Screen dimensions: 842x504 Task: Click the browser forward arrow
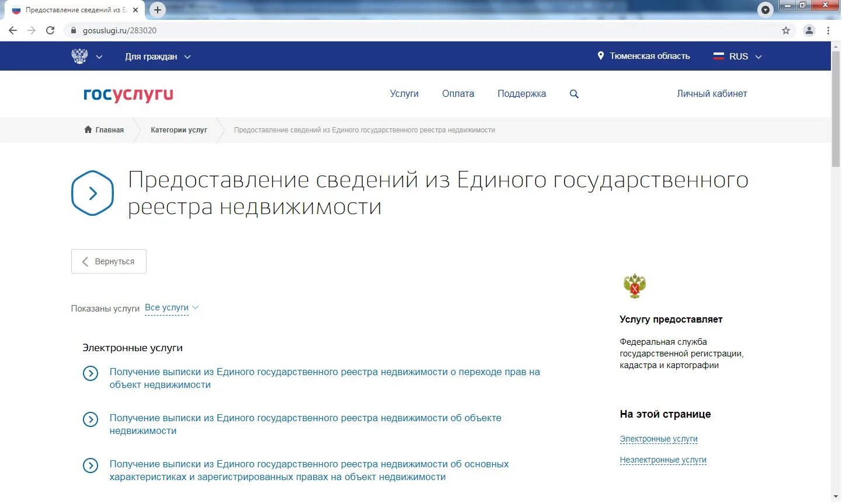[x=32, y=30]
